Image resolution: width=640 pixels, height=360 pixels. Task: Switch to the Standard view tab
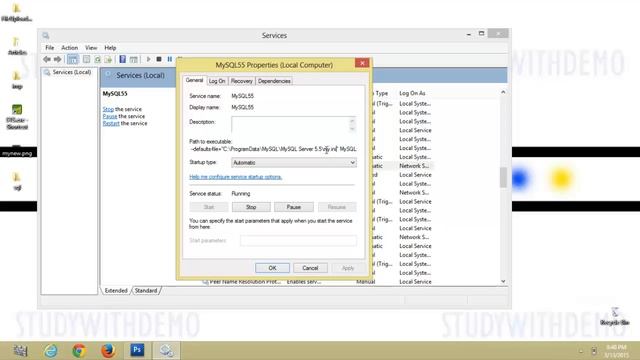click(146, 291)
